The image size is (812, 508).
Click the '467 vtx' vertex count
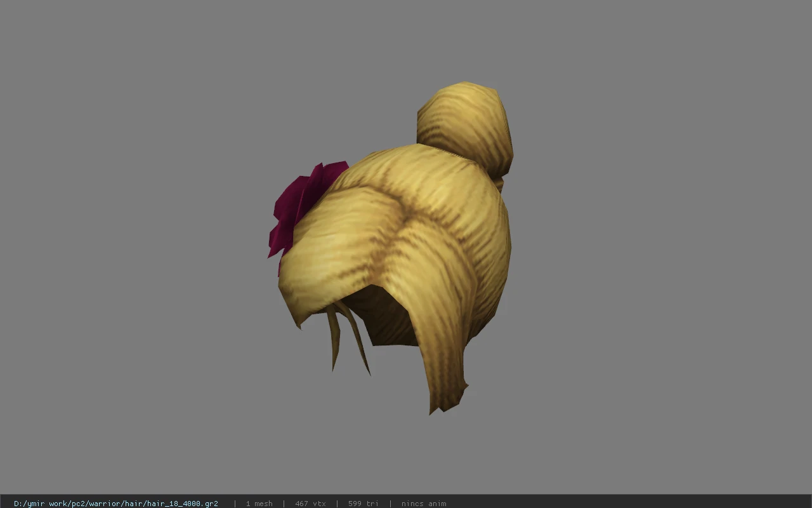point(310,504)
